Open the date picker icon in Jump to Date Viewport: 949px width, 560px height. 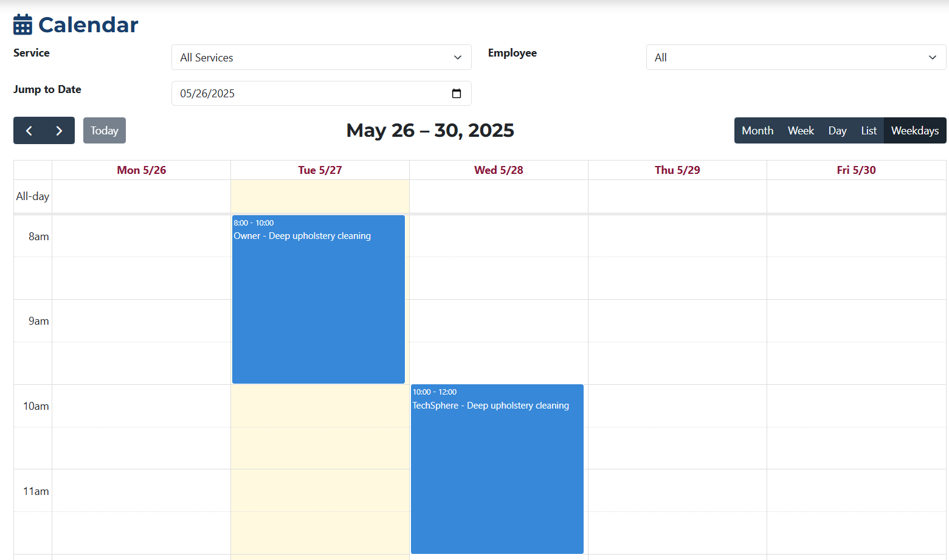point(457,93)
